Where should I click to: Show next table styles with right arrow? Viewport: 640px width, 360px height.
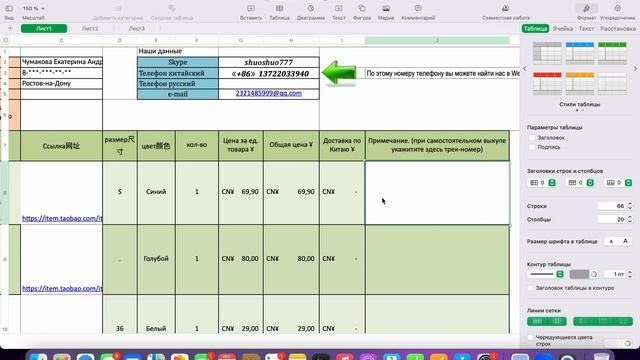pyautogui.click(x=635, y=69)
